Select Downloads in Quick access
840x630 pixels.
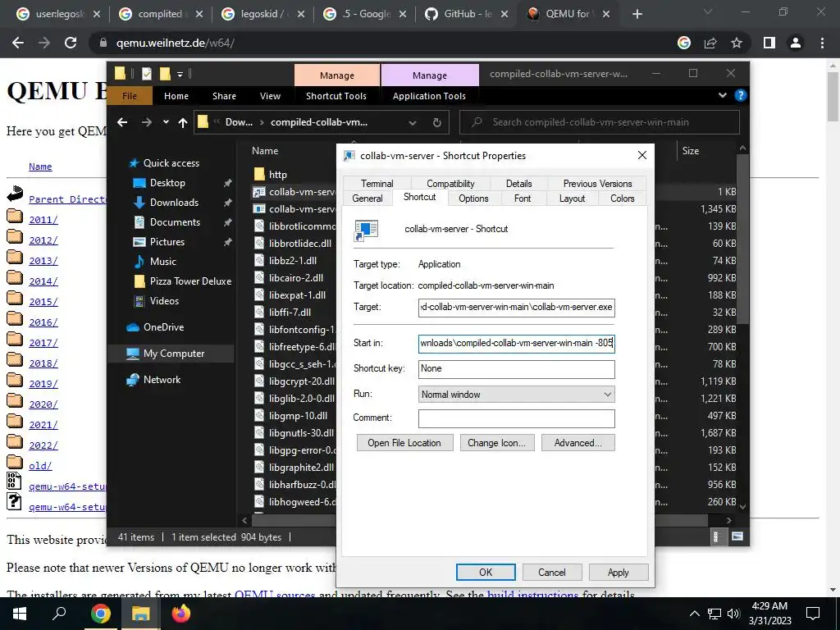coord(174,203)
